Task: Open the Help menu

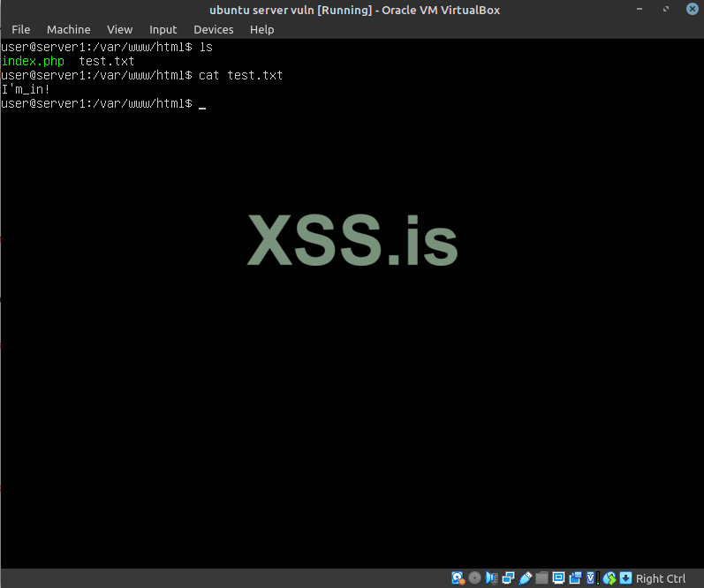Action: tap(261, 30)
